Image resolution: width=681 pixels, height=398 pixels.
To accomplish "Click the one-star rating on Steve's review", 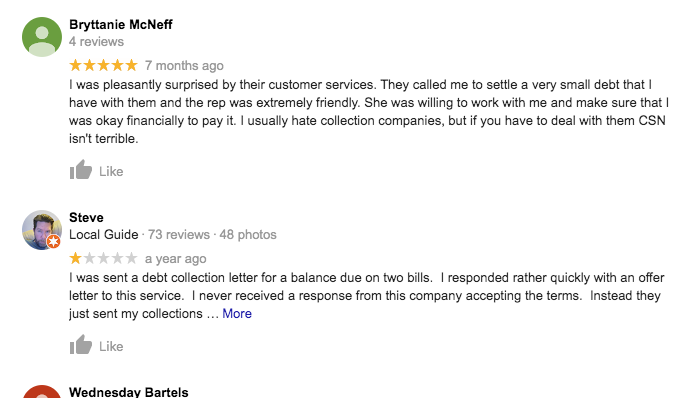I will (103, 258).
